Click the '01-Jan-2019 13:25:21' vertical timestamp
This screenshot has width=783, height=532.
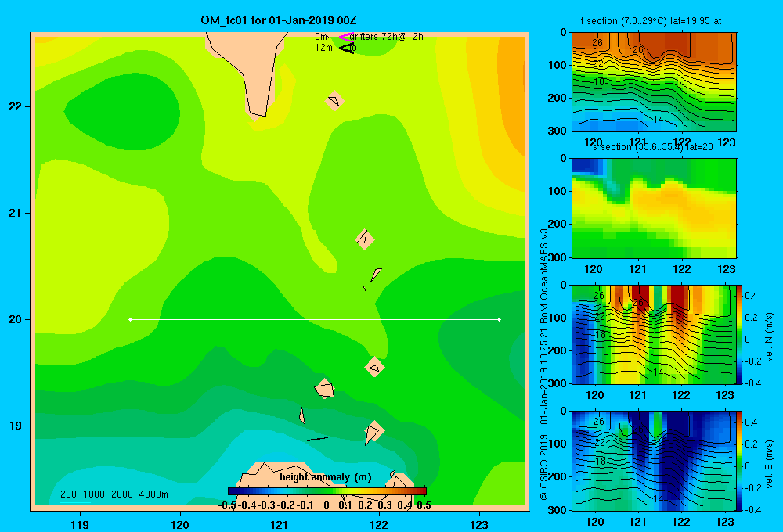pyautogui.click(x=544, y=376)
